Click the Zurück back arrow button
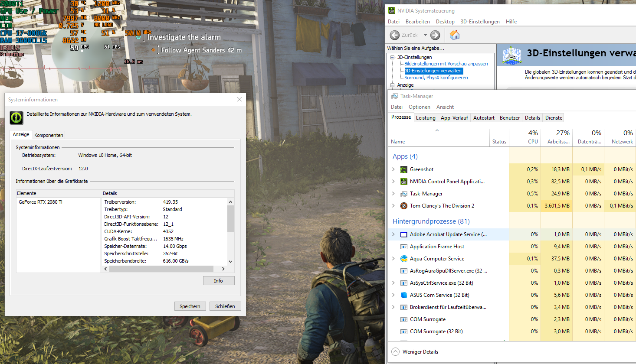Image resolution: width=636 pixels, height=364 pixels. pos(395,35)
